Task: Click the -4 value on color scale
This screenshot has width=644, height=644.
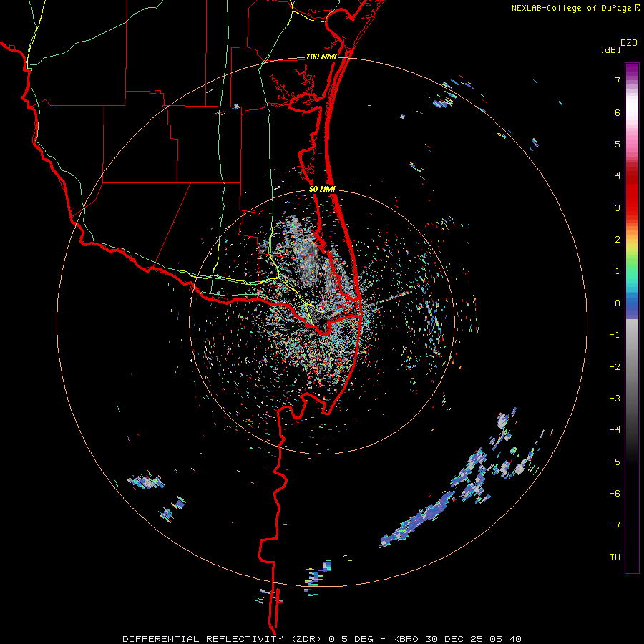Action: click(x=615, y=430)
